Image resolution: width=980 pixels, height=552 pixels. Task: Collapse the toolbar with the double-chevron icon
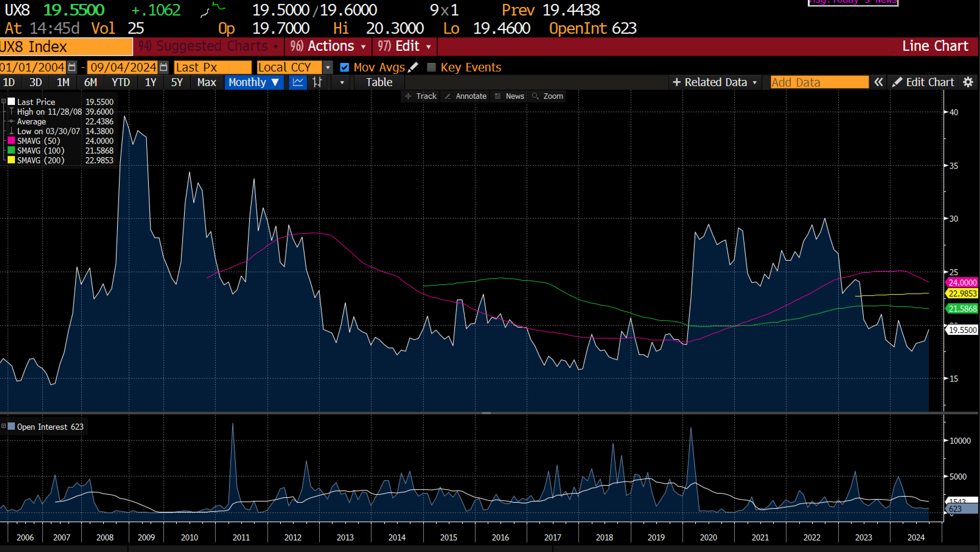point(879,82)
